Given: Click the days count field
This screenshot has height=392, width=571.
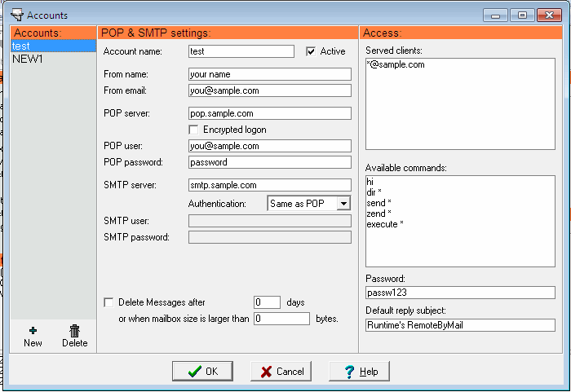Looking at the screenshot, I should [x=267, y=302].
